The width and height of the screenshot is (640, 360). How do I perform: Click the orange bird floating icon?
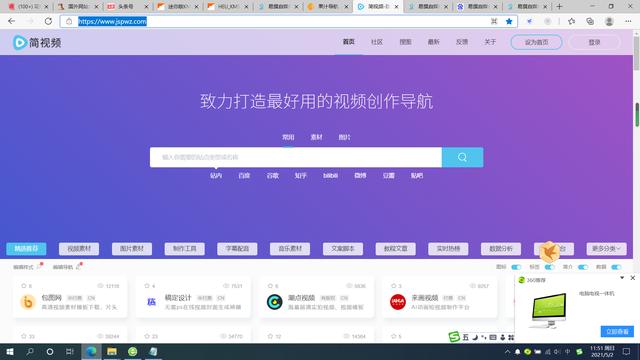tap(549, 252)
